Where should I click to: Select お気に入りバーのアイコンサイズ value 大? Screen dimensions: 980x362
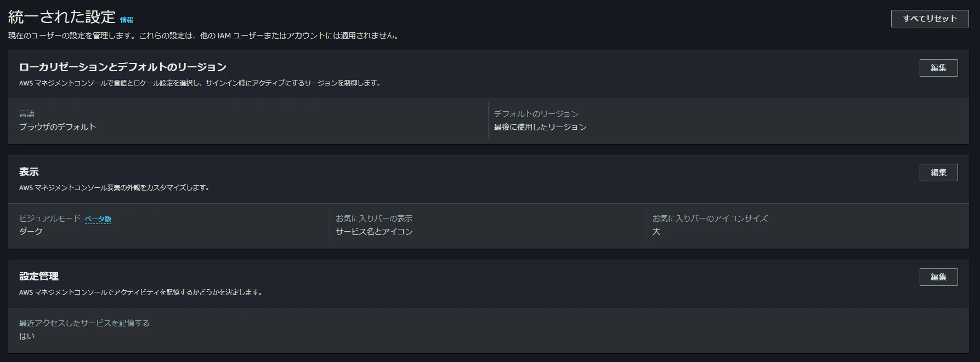point(656,232)
